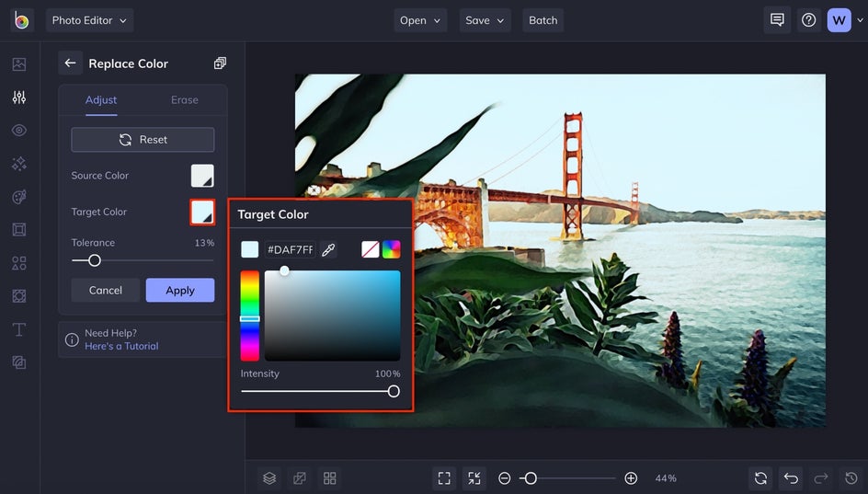
Task: Click the BeFunky logo icon
Action: tap(21, 20)
